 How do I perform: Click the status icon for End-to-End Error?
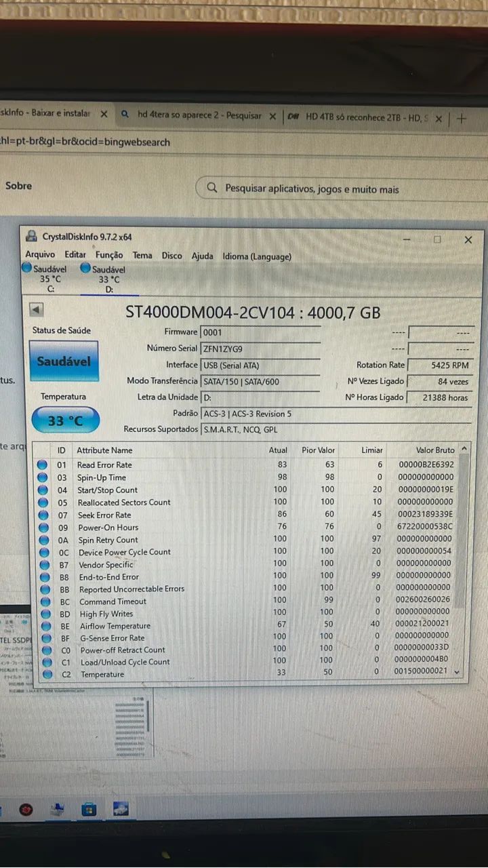[45, 577]
